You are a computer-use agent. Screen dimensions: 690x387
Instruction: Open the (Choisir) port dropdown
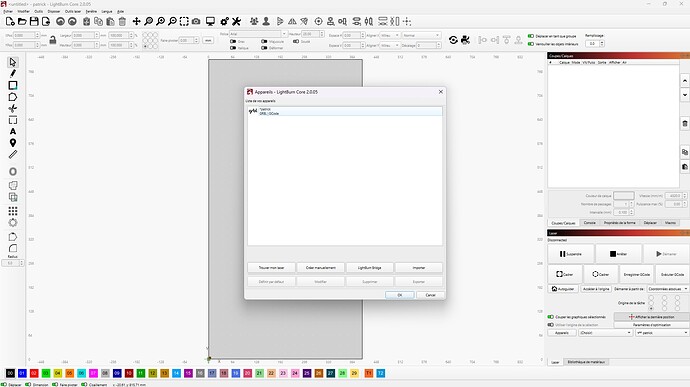(x=606, y=333)
